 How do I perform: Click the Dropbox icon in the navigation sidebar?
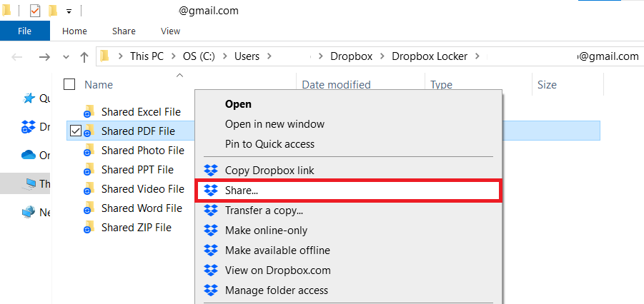(29, 127)
